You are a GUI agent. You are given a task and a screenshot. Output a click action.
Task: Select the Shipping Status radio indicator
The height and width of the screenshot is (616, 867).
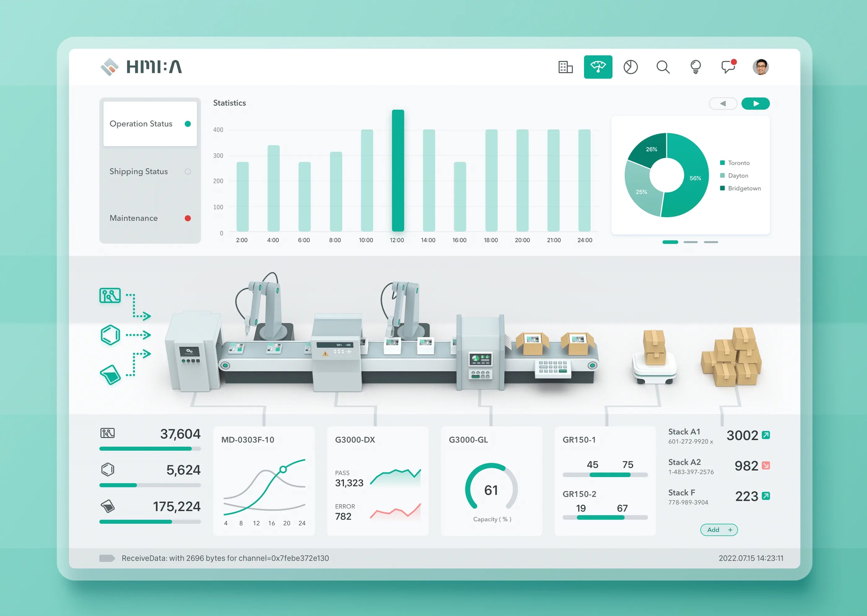(x=188, y=171)
